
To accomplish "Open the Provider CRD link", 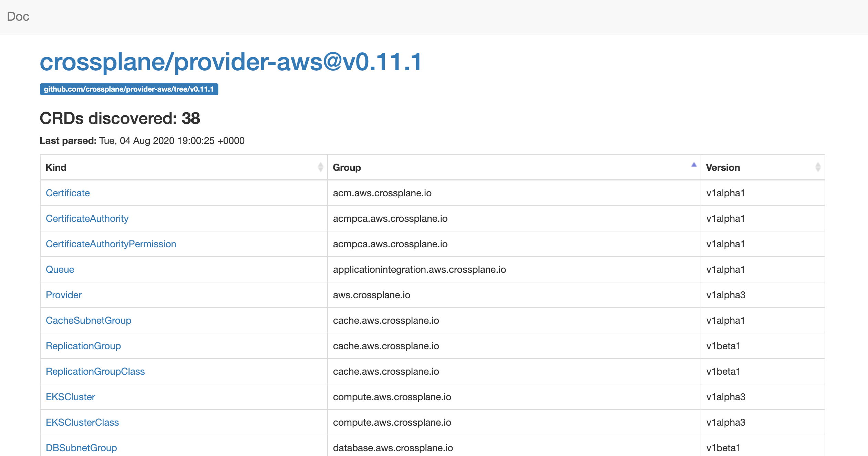I will 64,295.
